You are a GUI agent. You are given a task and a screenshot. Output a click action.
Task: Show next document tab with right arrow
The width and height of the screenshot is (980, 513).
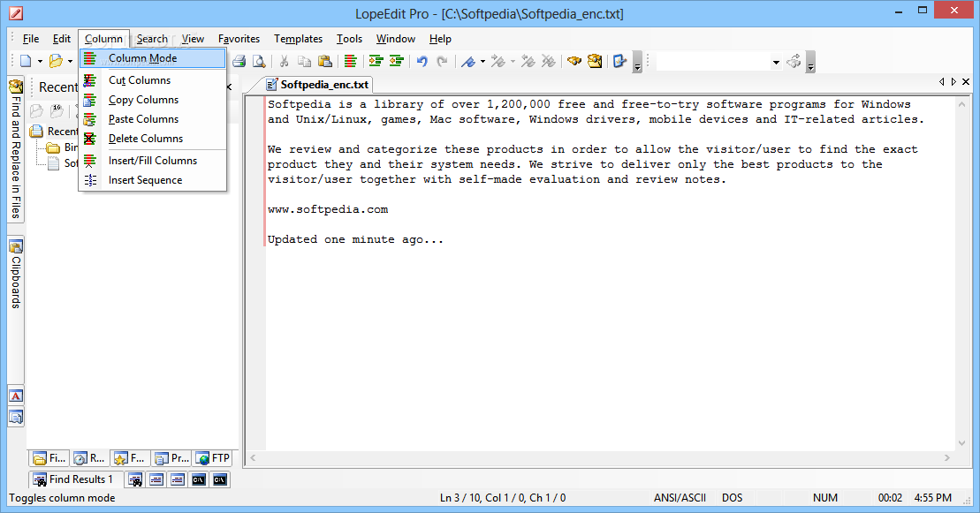(x=953, y=82)
